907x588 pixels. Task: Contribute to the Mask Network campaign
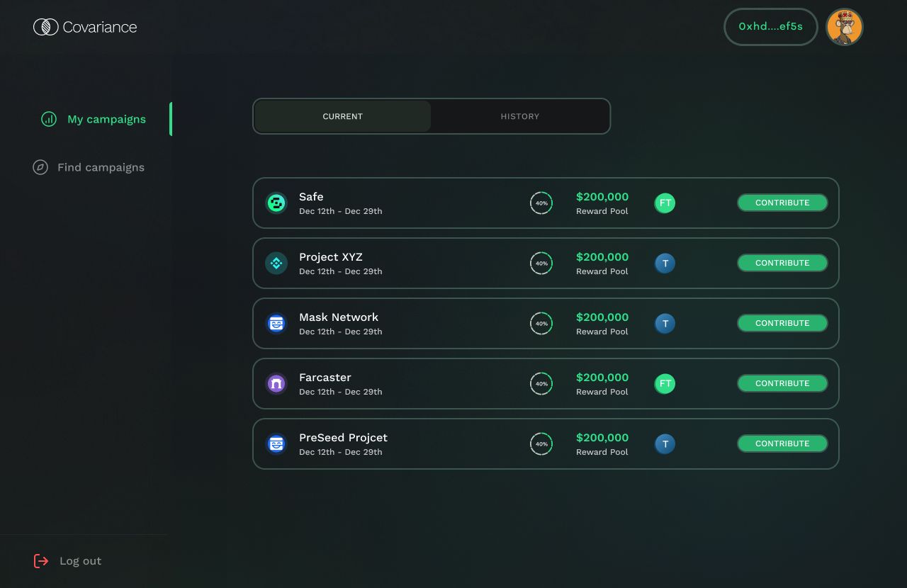pyautogui.click(x=782, y=323)
